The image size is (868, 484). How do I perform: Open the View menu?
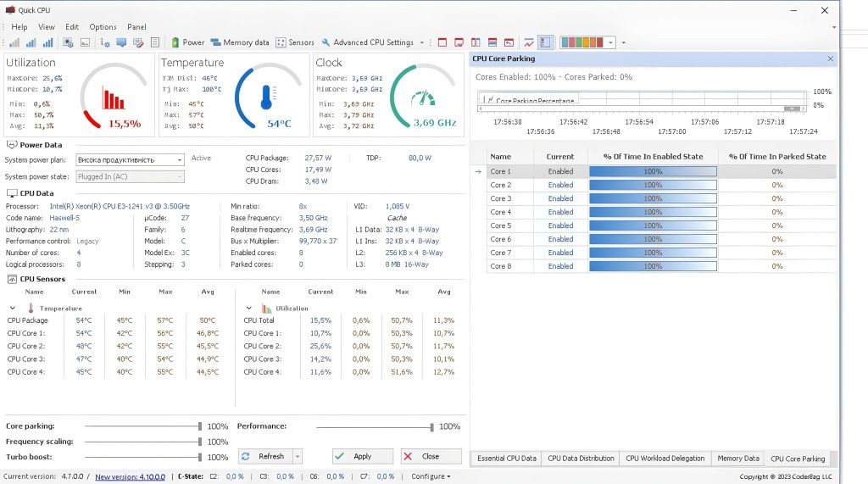click(x=47, y=26)
